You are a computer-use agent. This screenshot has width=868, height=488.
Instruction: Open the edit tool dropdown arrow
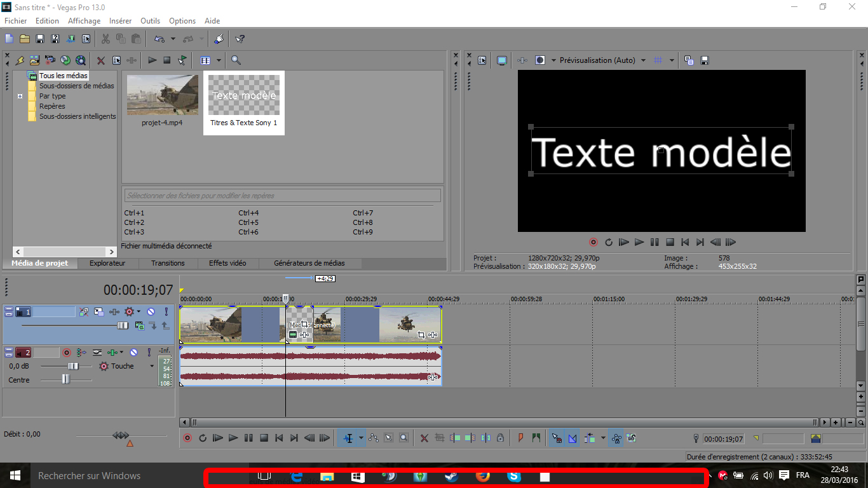(x=361, y=438)
